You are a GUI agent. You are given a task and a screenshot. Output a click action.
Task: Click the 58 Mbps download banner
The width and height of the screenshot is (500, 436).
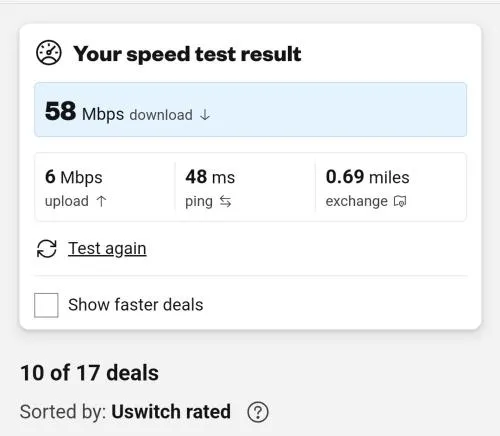click(x=250, y=110)
